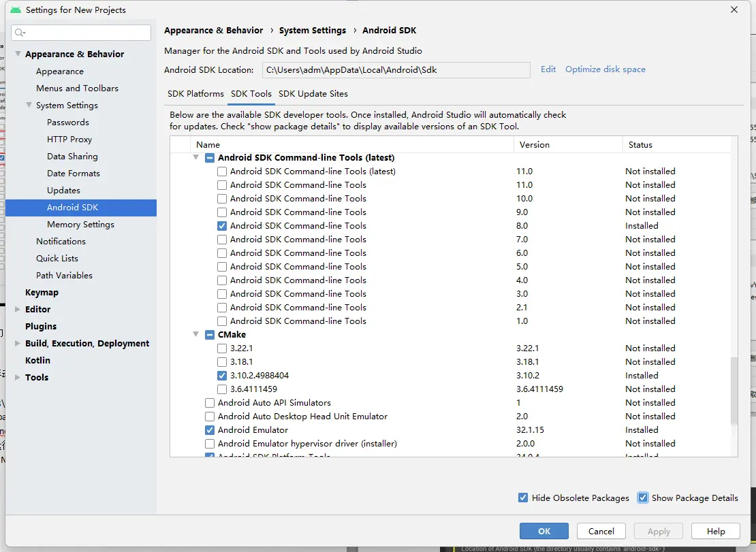This screenshot has width=756, height=552.
Task: Click Optimize disk space link
Action: pyautogui.click(x=605, y=69)
